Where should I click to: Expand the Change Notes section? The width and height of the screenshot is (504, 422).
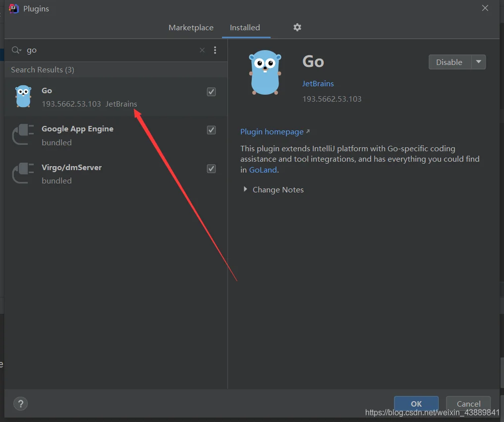click(x=245, y=189)
